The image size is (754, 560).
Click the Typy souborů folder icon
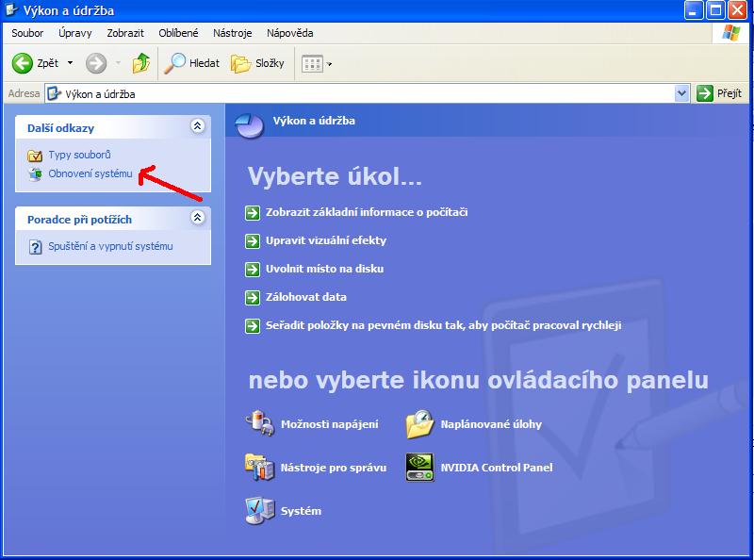coord(35,156)
